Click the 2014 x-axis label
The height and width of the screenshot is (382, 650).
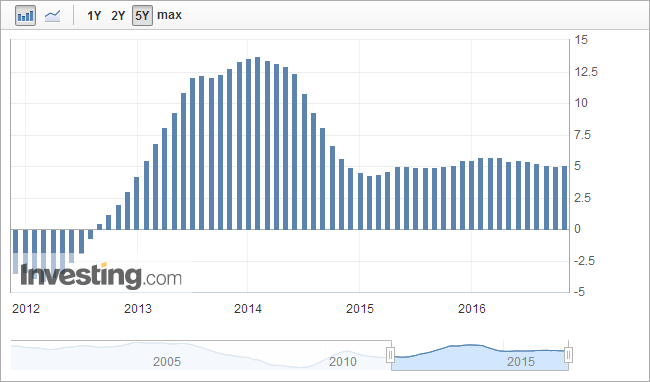pyautogui.click(x=248, y=309)
